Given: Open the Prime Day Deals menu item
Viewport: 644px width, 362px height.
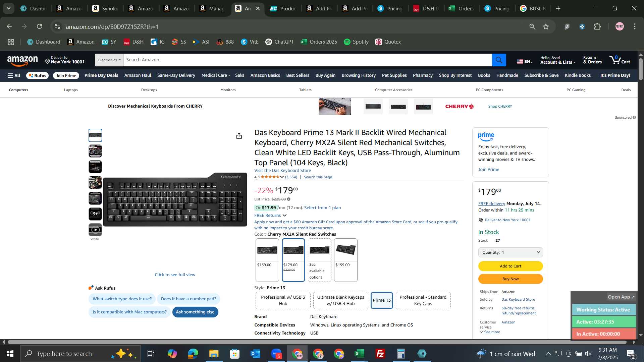Looking at the screenshot, I should [101, 75].
